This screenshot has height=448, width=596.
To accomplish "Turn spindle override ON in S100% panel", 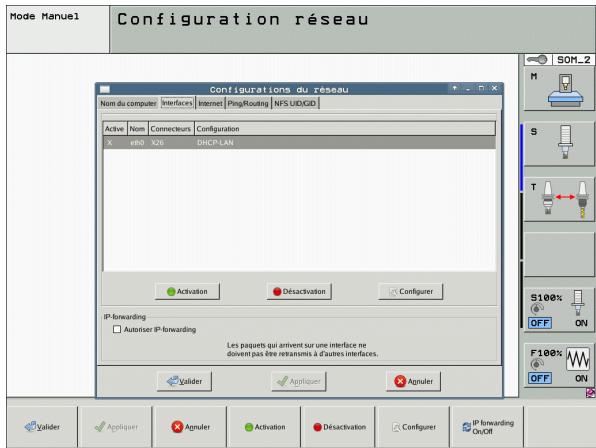I will 581,323.
